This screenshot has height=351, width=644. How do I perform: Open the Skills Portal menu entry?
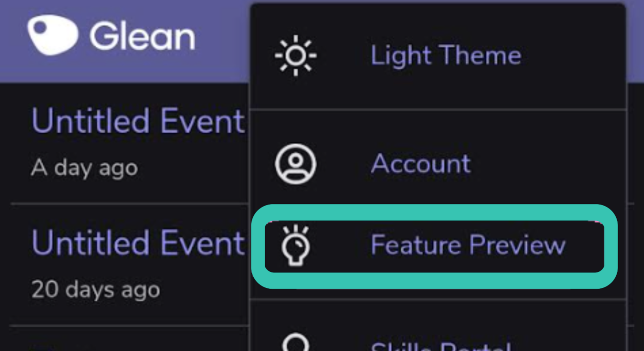point(440,347)
